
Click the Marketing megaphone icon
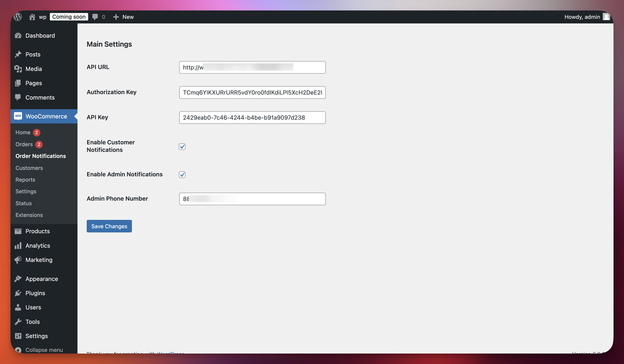click(x=18, y=260)
